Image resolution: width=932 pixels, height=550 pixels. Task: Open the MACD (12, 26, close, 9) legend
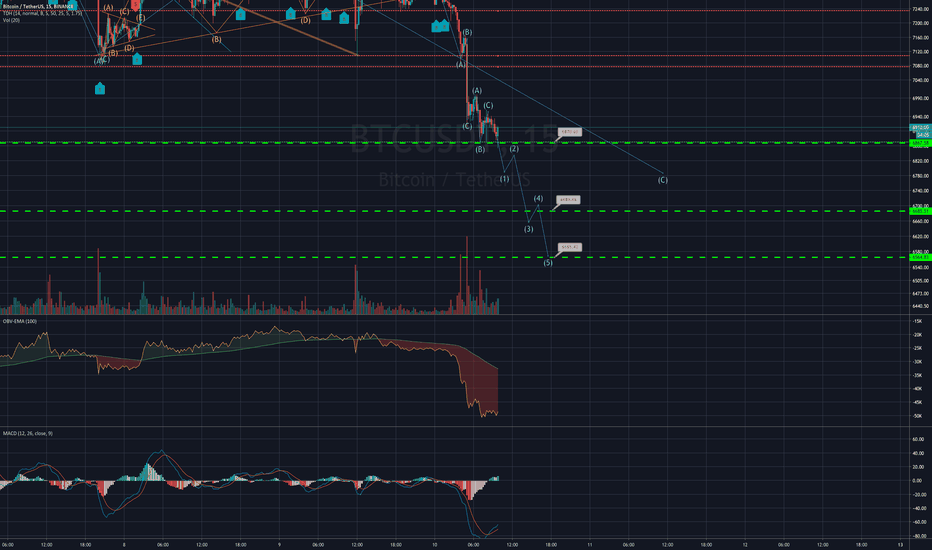point(27,433)
